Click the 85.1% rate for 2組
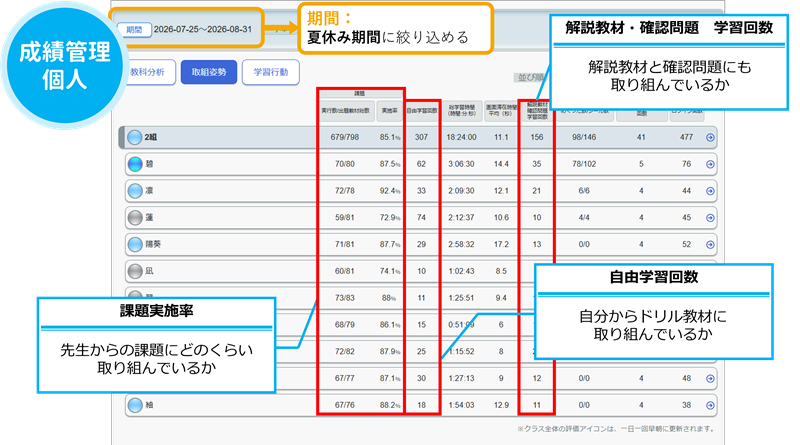Image resolution: width=800 pixels, height=445 pixels. point(390,137)
